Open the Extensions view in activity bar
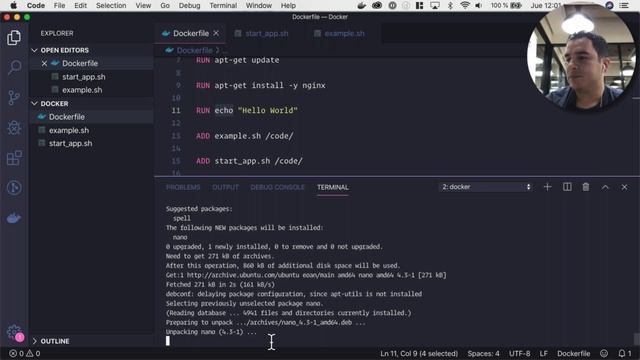This screenshot has width=640, height=360. point(14,158)
